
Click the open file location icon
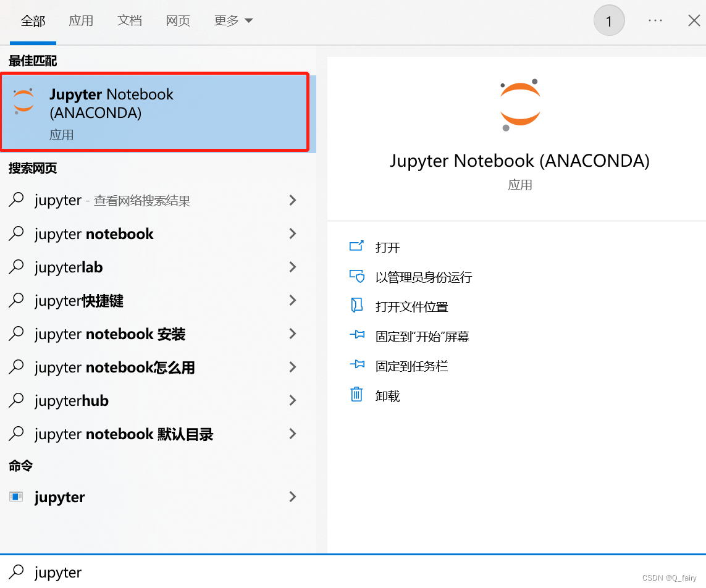tap(356, 305)
